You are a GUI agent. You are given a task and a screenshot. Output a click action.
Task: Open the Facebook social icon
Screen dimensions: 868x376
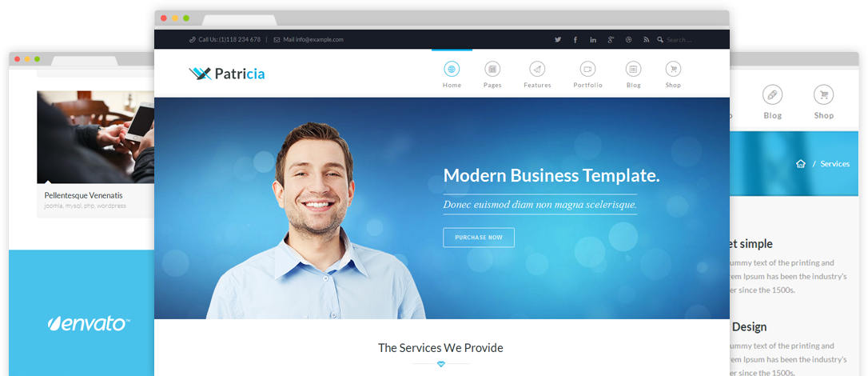[x=575, y=40]
